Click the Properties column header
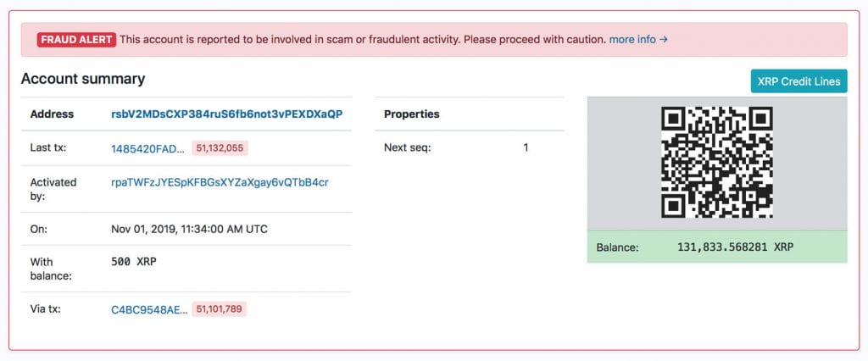Screen dimensions: 868x361 (411, 114)
